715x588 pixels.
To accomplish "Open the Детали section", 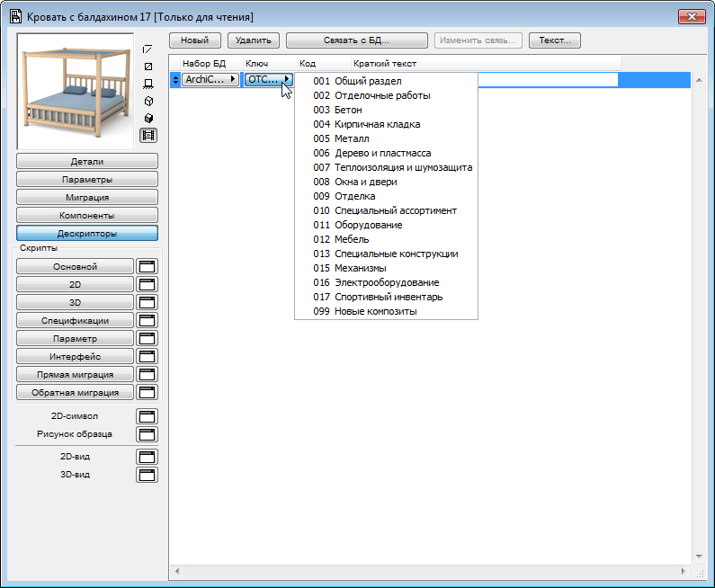I will click(87, 161).
